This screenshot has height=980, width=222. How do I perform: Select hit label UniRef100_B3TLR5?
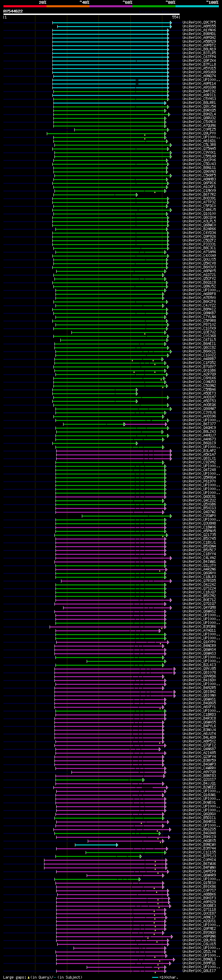coord(199,53)
